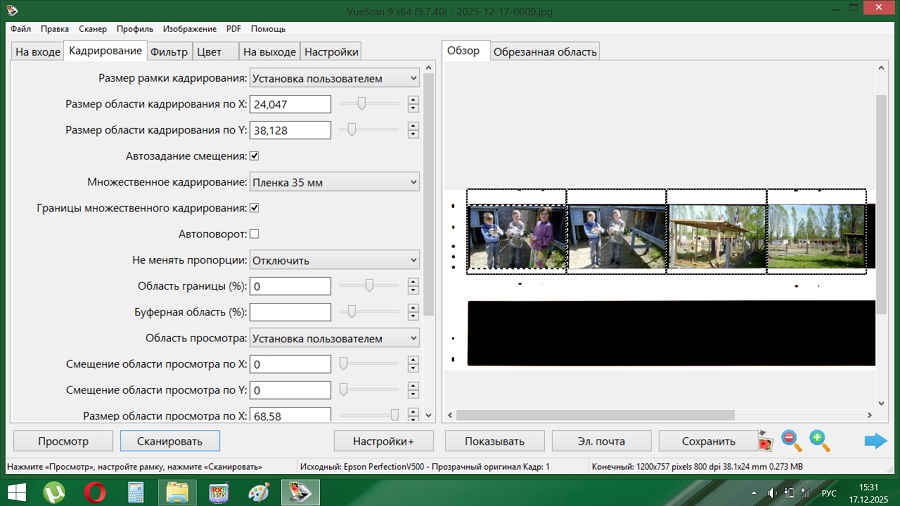Switch to the Фильтр tab

(169, 51)
